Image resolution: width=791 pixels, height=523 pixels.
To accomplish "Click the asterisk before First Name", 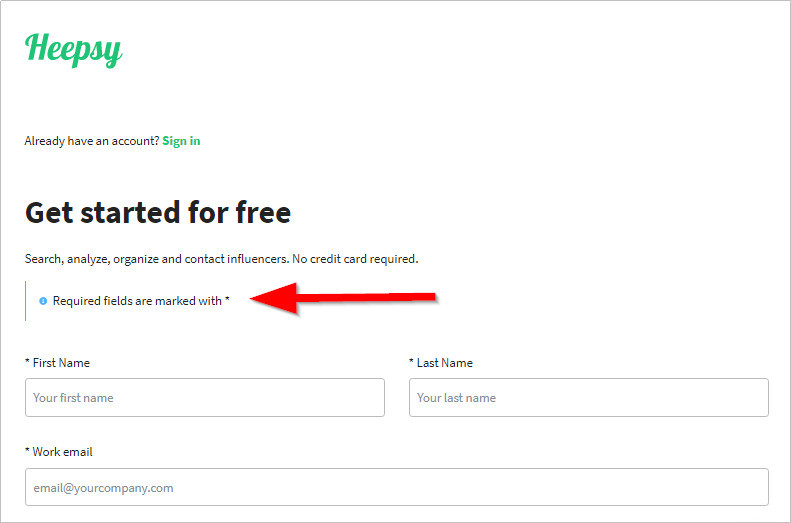I will pyautogui.click(x=27, y=361).
